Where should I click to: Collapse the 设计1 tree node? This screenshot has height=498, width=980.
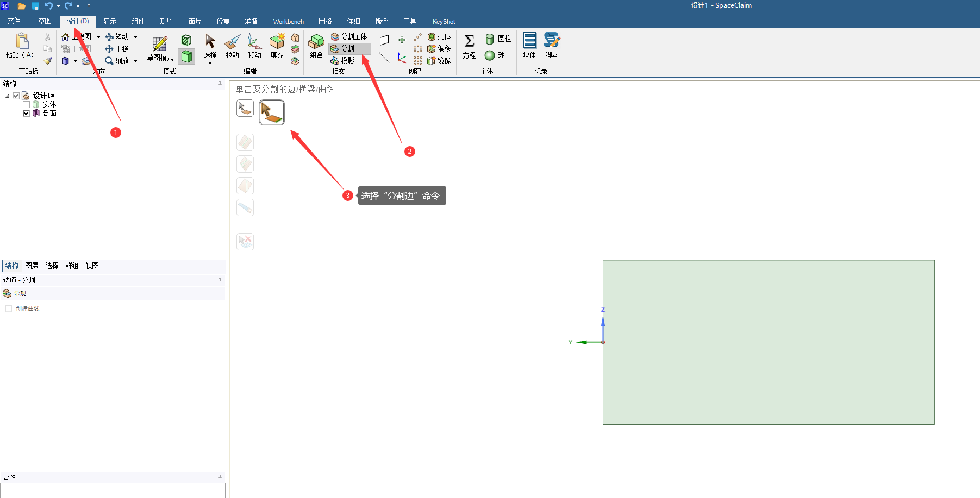[8, 96]
